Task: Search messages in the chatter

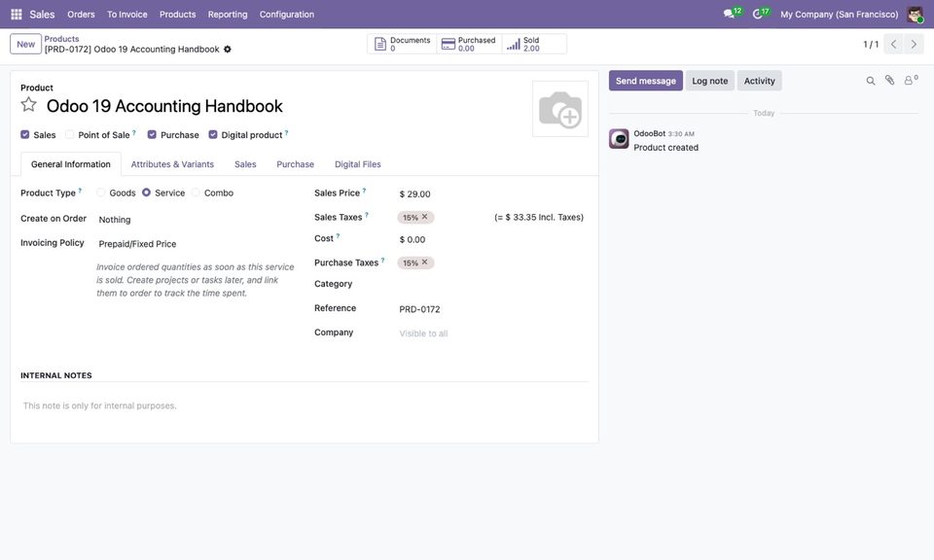Action: pos(870,81)
